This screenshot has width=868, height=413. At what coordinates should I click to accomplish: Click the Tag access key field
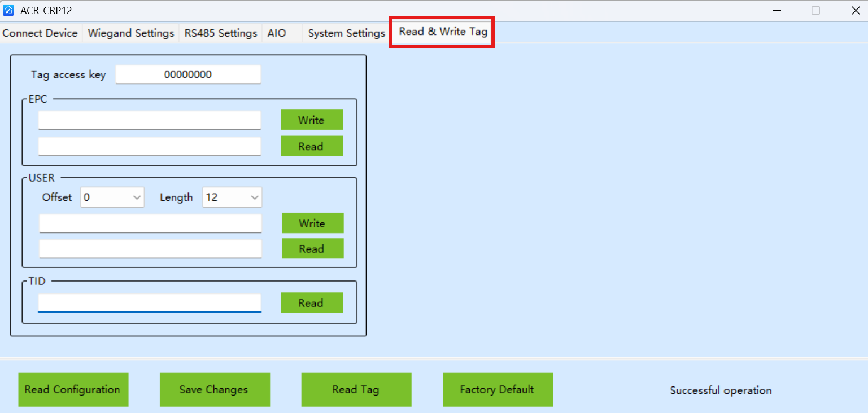(188, 74)
